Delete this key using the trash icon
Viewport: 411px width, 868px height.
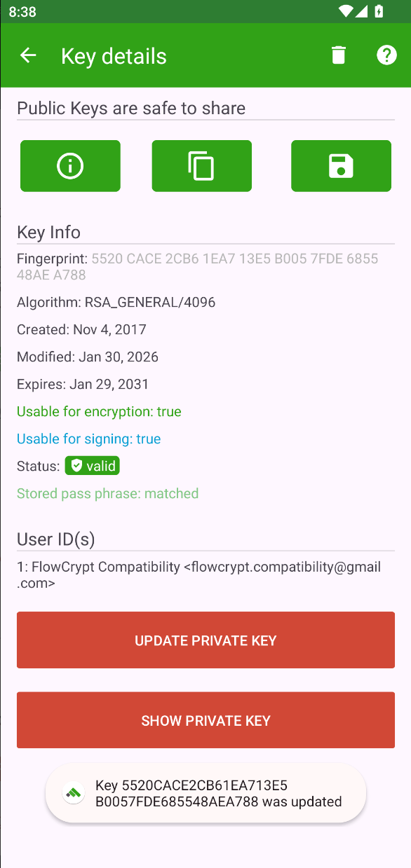pos(338,55)
